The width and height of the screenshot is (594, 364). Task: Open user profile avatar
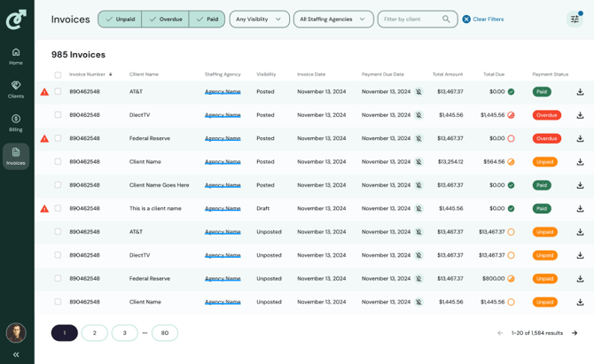coord(16,333)
